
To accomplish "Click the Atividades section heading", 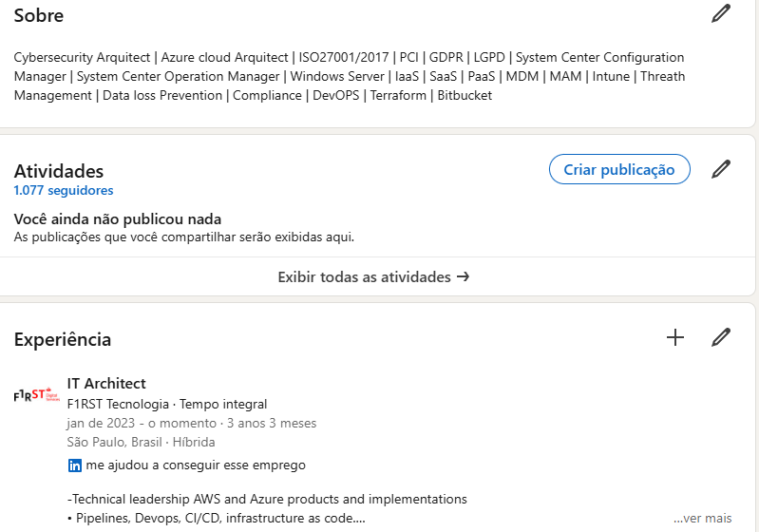I will (59, 171).
